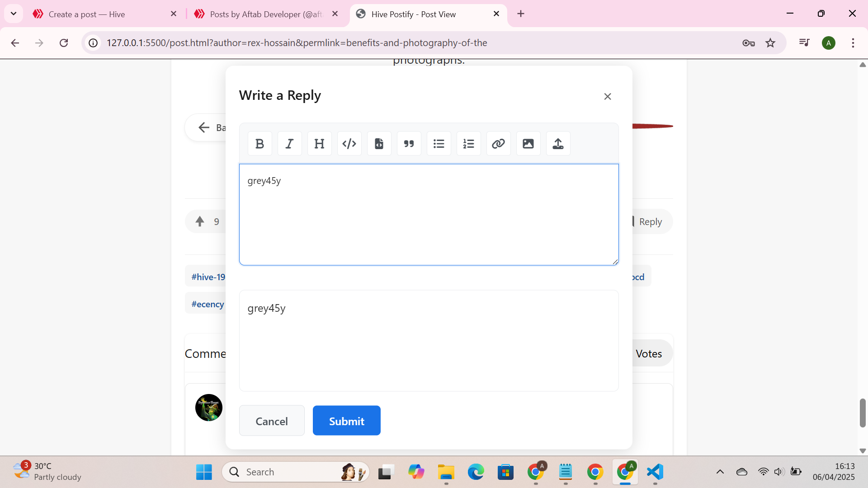Screen dimensions: 868x488
Task: Insert a heading with the H button
Action: 319,144
